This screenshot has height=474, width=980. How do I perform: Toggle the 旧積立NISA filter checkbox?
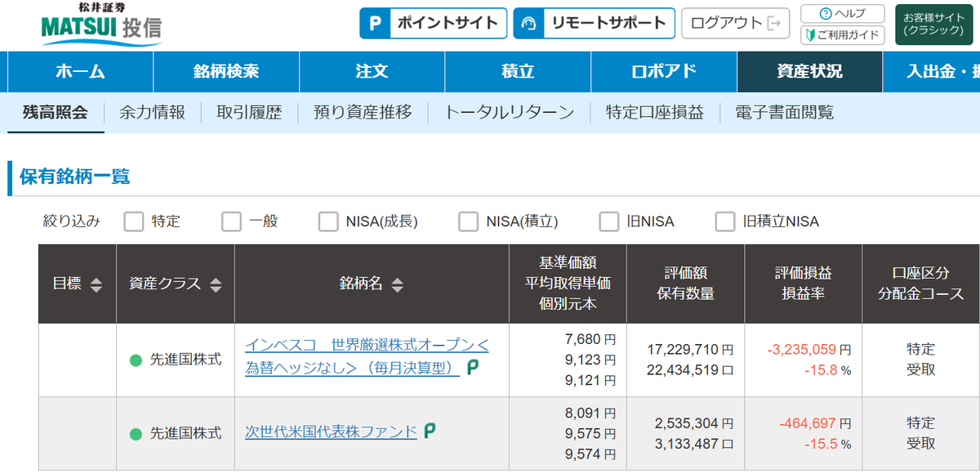click(x=725, y=221)
